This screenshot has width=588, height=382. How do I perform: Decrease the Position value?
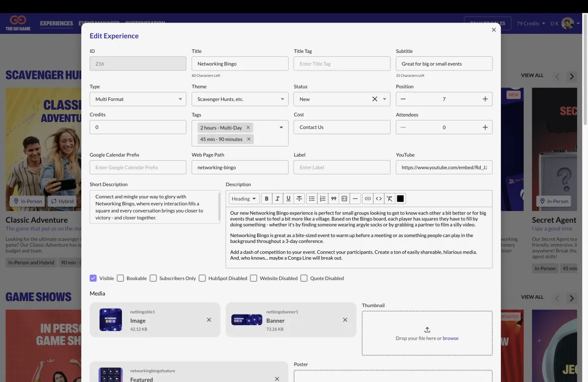click(x=403, y=99)
